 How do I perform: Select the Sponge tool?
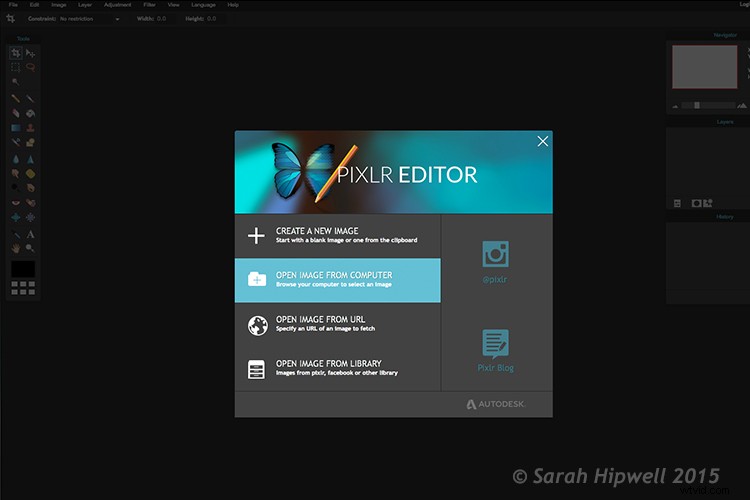(x=31, y=173)
